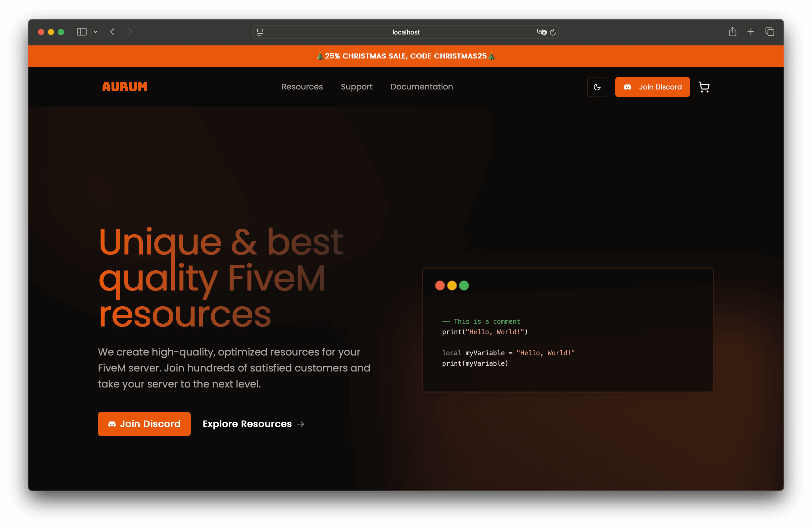The image size is (812, 528).
Task: Click the Christmas sale banner text
Action: (x=406, y=56)
